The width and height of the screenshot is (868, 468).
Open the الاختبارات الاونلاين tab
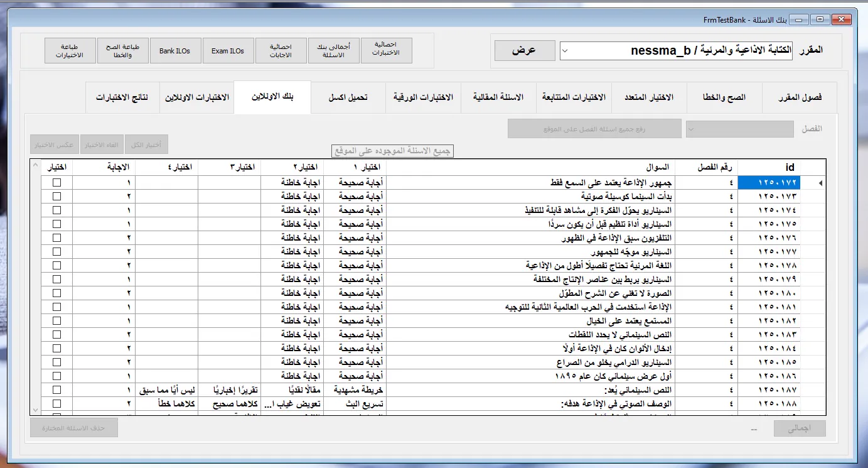[197, 97]
